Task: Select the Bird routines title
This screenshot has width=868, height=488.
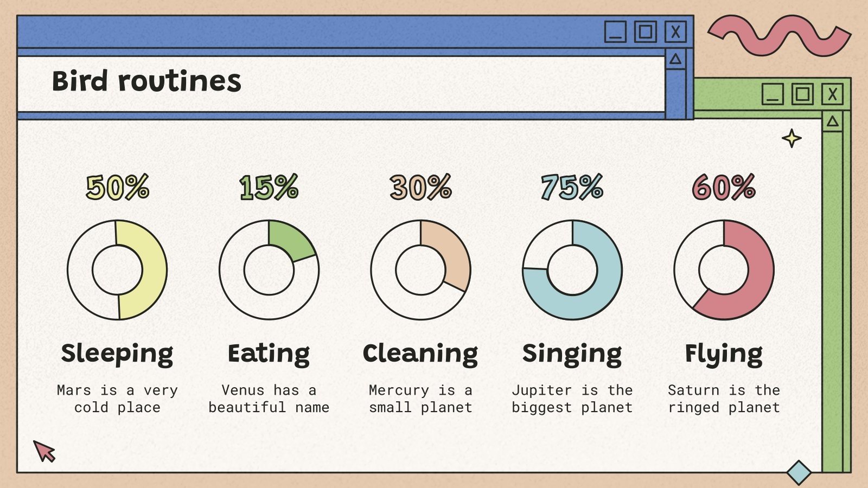Action: (x=146, y=81)
